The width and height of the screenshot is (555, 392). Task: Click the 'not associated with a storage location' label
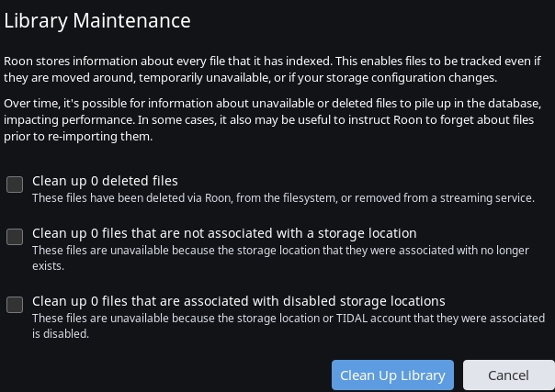coord(224,233)
